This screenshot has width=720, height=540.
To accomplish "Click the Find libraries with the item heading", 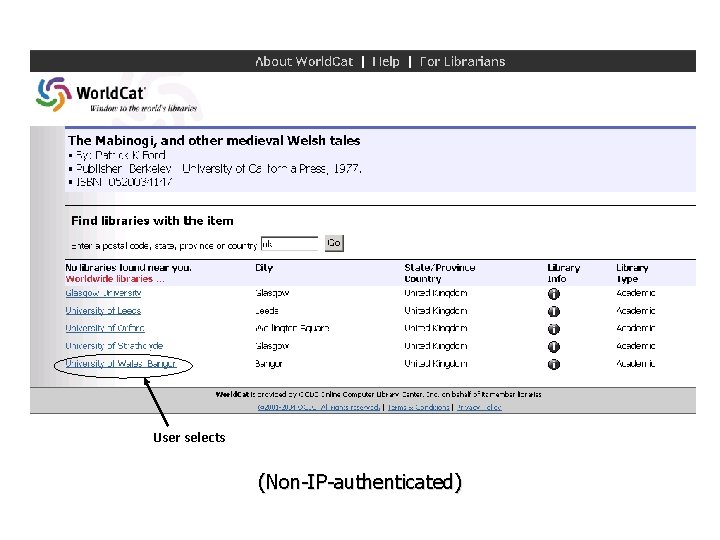I will pos(152,221).
